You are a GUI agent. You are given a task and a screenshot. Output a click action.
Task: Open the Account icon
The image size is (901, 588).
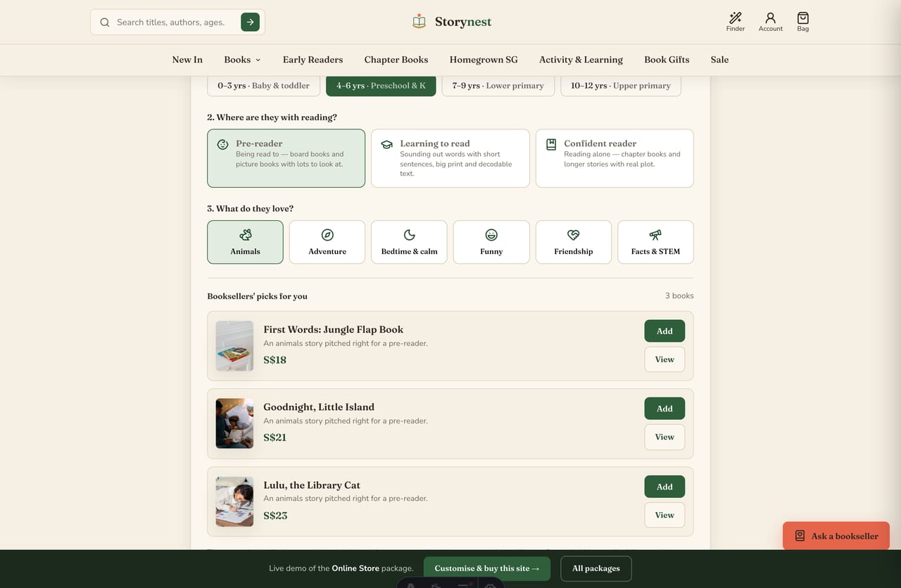[770, 18]
